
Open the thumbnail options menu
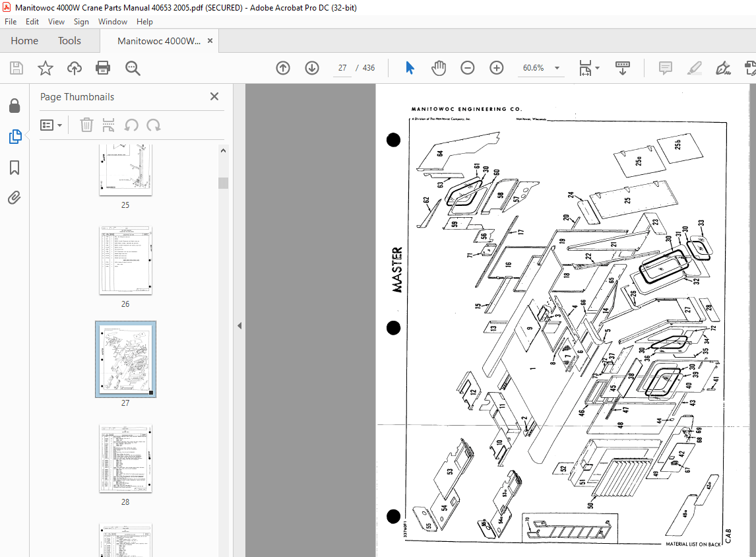coord(51,125)
